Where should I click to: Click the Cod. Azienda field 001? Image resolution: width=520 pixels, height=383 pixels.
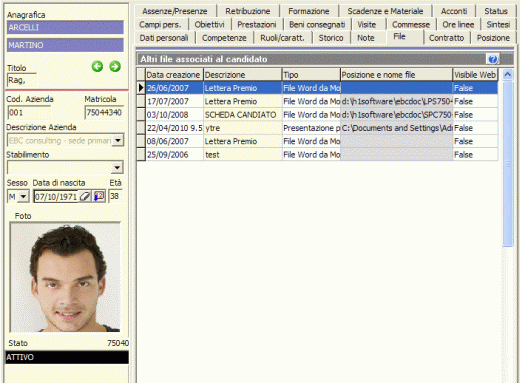(29, 112)
